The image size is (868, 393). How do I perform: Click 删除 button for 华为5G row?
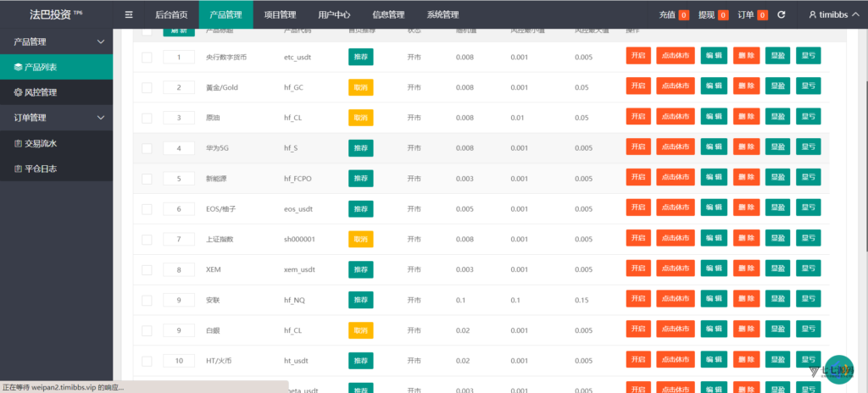(747, 147)
